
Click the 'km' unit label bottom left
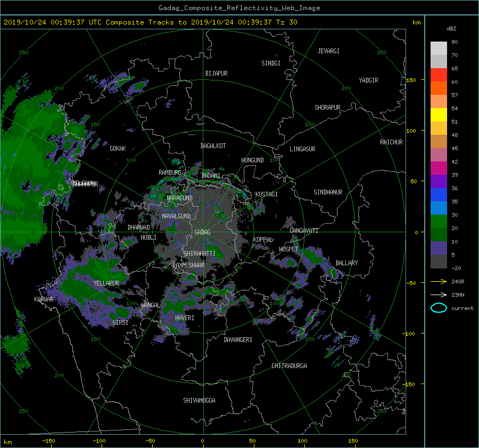coord(8,442)
